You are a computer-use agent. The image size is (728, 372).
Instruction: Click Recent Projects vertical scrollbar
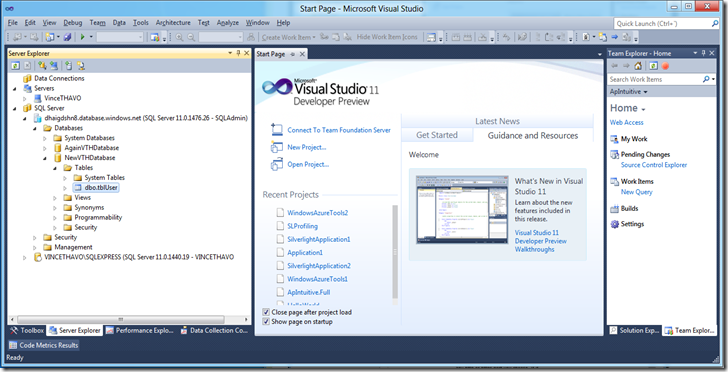[x=395, y=253]
